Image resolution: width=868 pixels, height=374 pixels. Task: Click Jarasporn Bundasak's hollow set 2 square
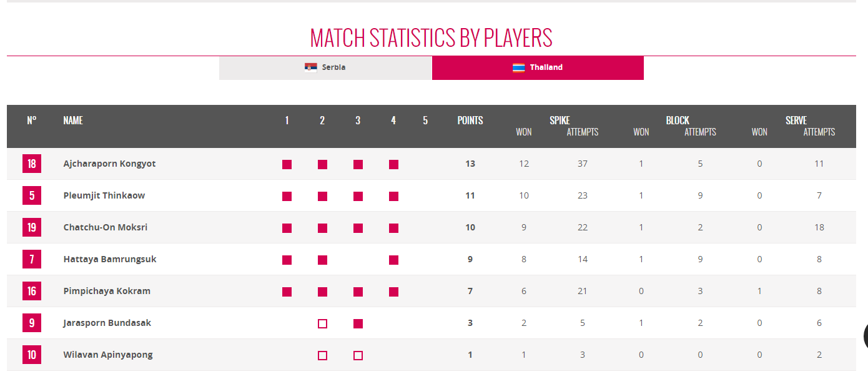point(322,323)
